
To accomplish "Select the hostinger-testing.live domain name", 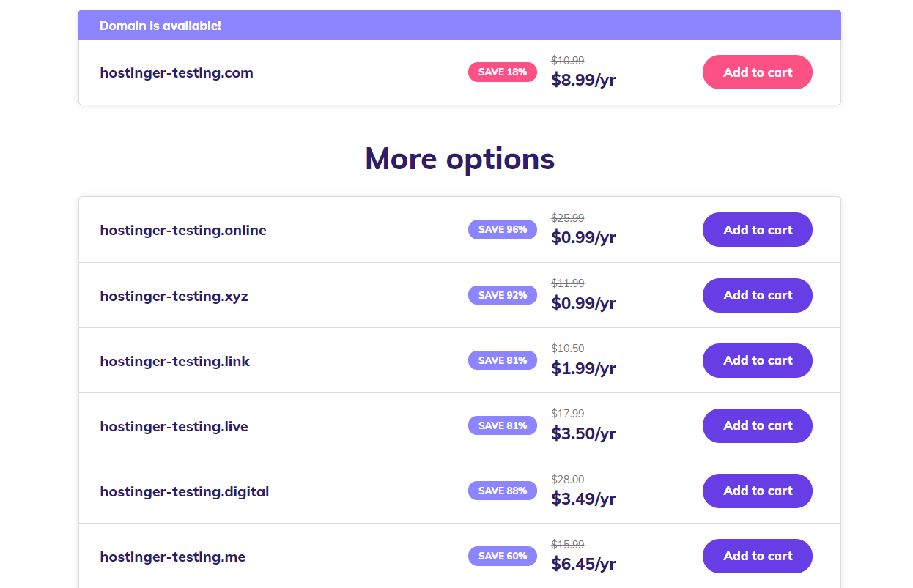I will (x=174, y=426).
